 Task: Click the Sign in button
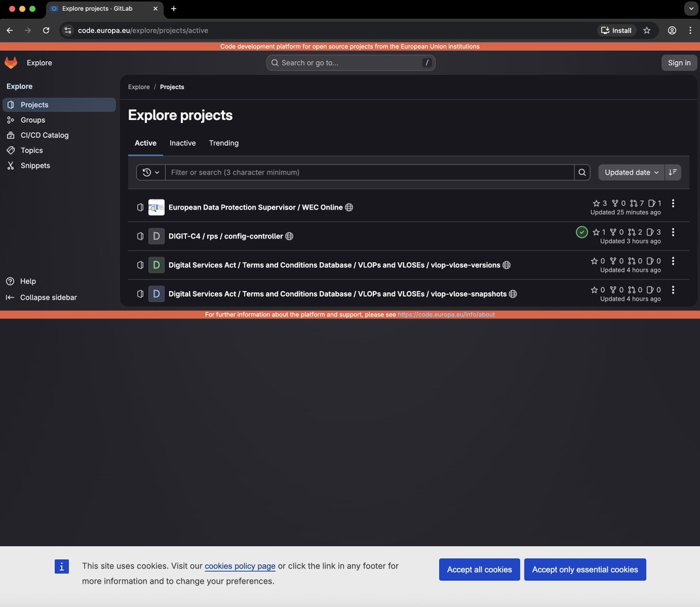tap(679, 63)
